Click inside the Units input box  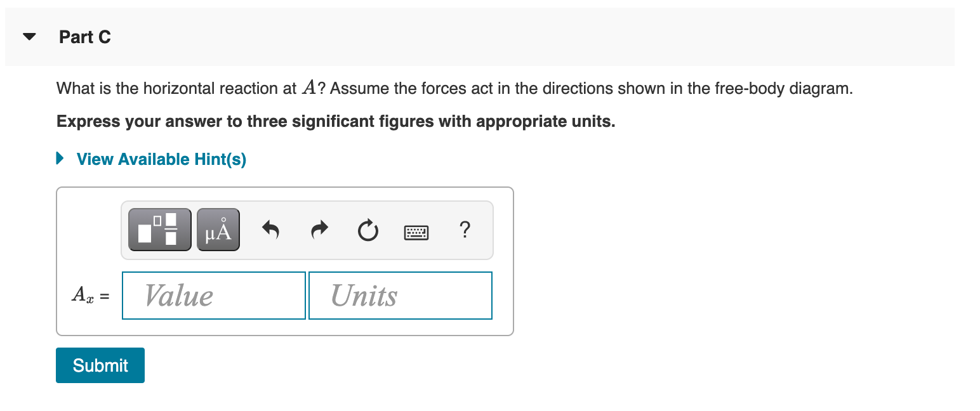pyautogui.click(x=400, y=295)
